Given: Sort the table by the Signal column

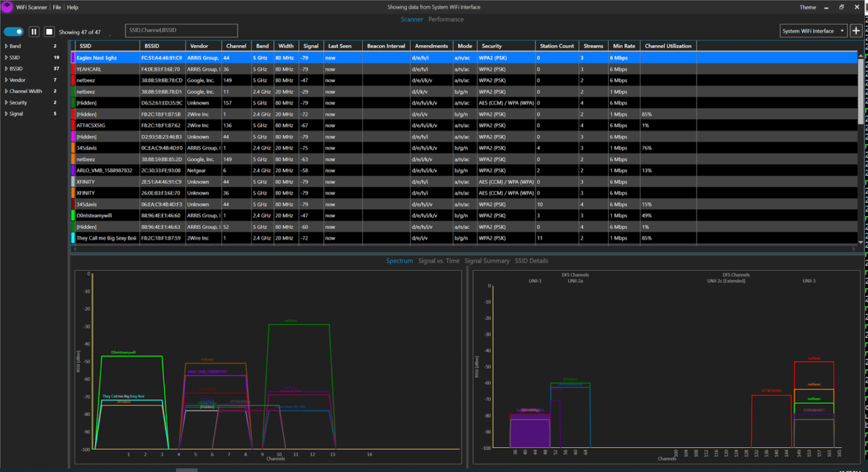Looking at the screenshot, I should 312,45.
